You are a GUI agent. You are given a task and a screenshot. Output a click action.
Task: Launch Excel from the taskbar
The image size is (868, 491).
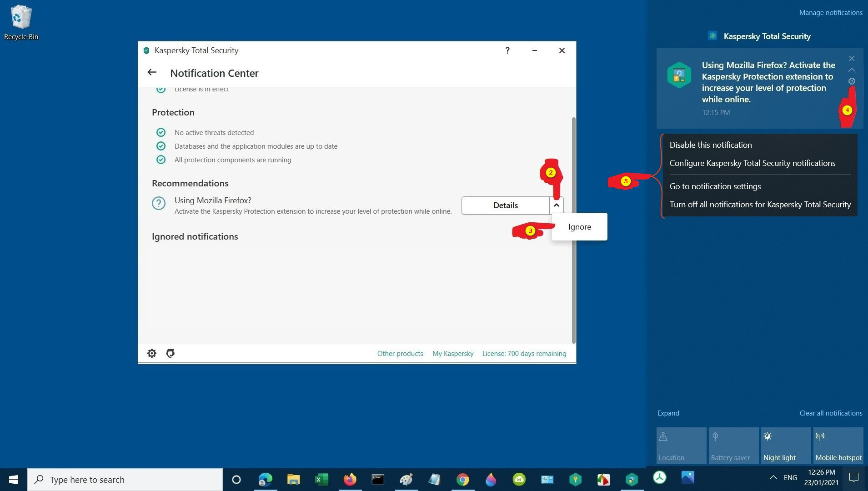(x=321, y=480)
